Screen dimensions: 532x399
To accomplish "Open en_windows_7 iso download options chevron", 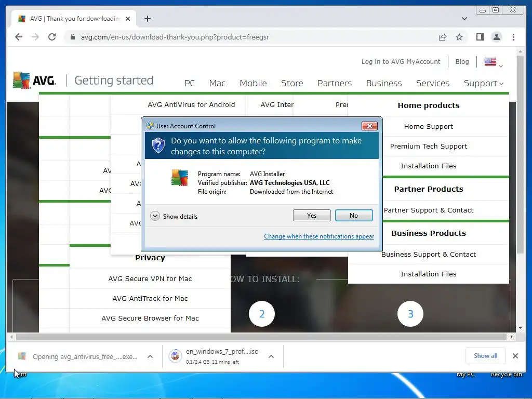I will pyautogui.click(x=271, y=356).
